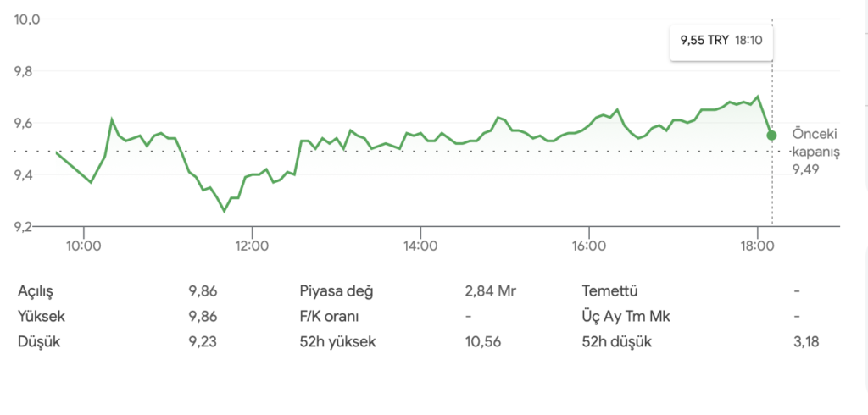
Task: Click the green endpoint dot on the price line
Action: [x=771, y=136]
